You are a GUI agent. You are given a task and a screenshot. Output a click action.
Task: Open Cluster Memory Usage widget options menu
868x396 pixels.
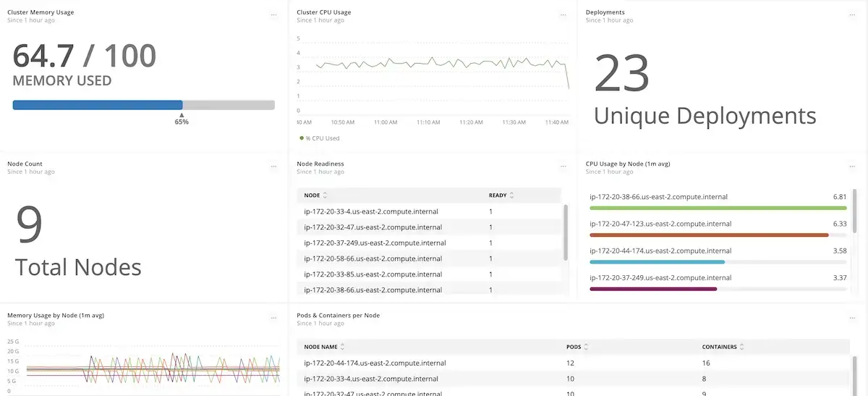pos(273,14)
